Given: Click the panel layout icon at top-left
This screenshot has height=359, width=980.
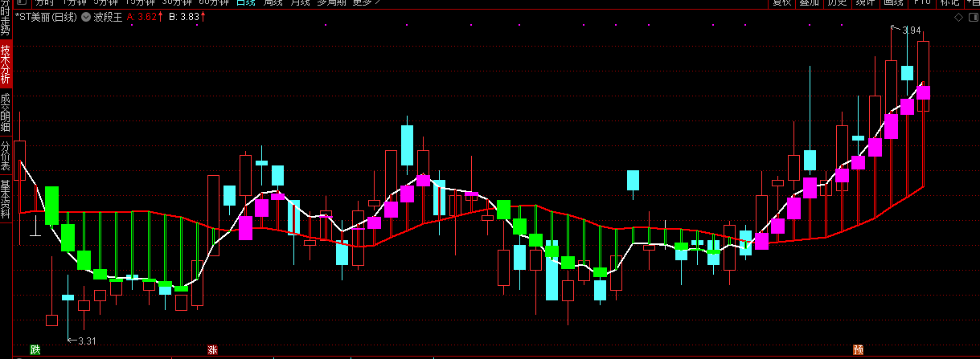Looking at the screenshot, I should click(x=23, y=2).
